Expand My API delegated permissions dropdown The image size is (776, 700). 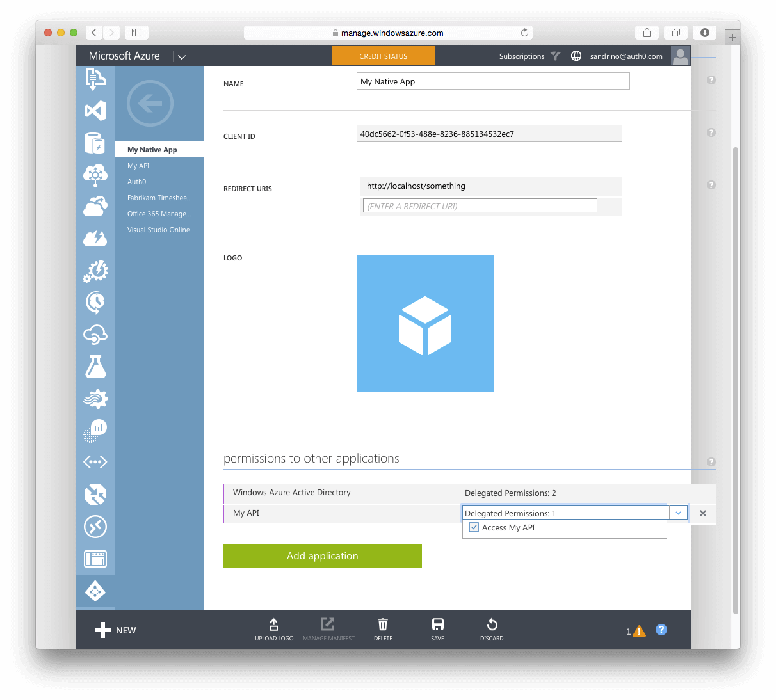(x=678, y=513)
